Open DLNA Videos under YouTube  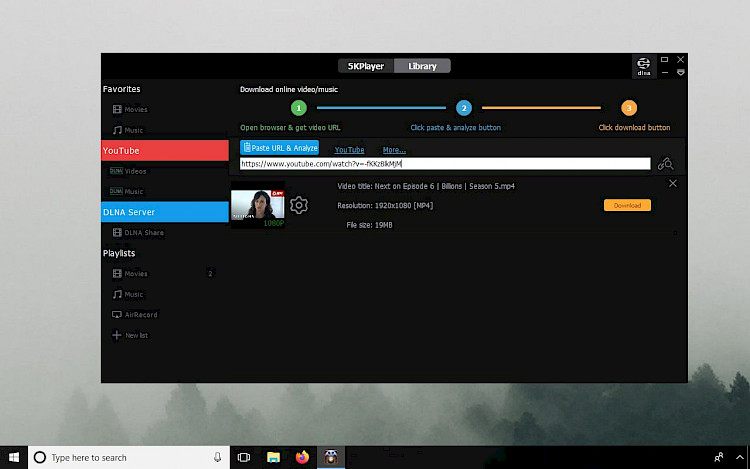128,171
